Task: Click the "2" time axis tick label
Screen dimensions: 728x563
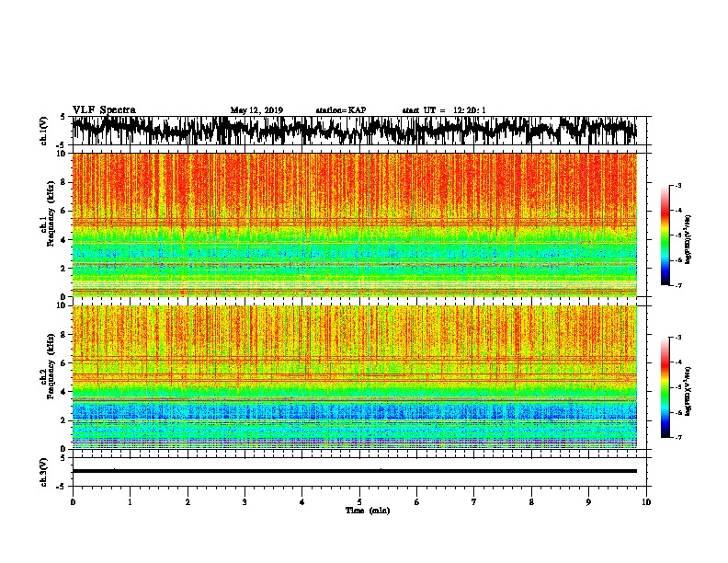Action: 188,502
